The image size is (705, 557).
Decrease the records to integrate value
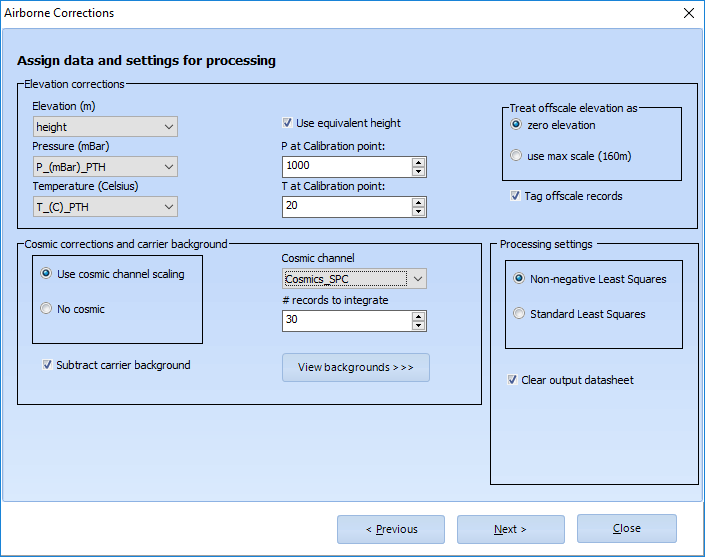419,326
